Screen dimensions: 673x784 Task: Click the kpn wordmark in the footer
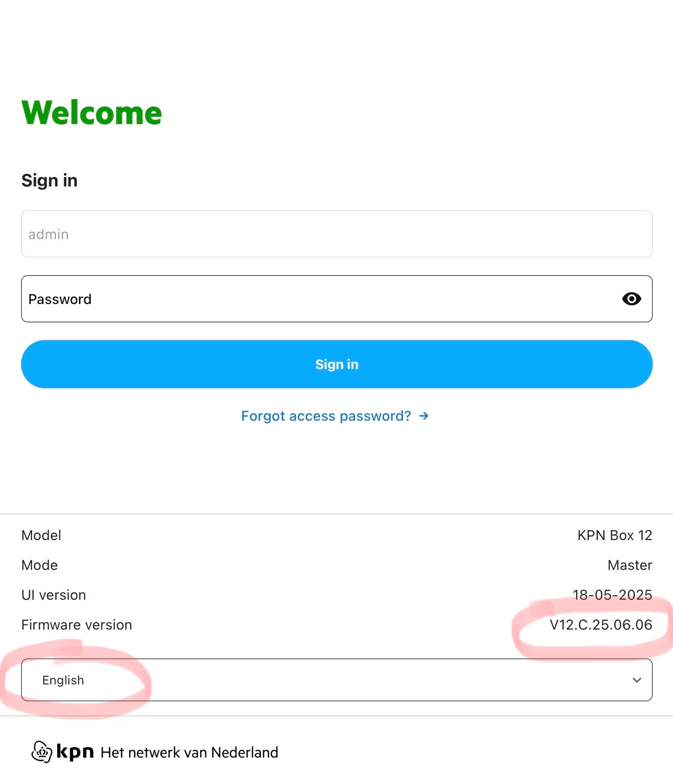(x=75, y=752)
